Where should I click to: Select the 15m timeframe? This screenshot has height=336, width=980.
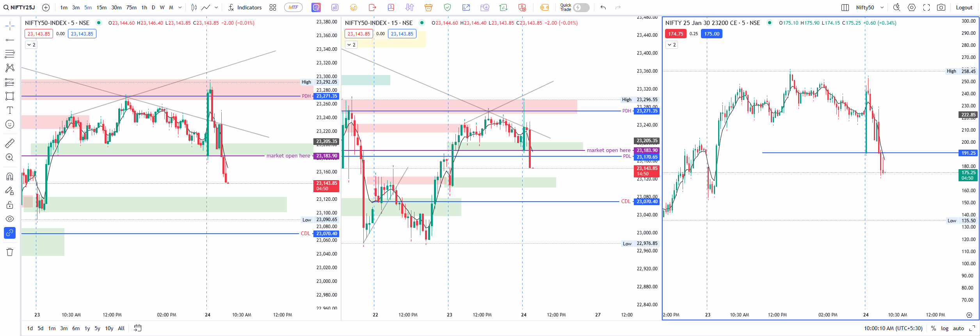[101, 7]
